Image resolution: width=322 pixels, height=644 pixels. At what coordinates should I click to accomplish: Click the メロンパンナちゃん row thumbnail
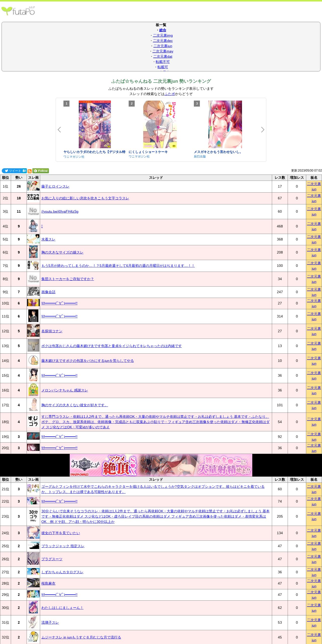pos(33,390)
